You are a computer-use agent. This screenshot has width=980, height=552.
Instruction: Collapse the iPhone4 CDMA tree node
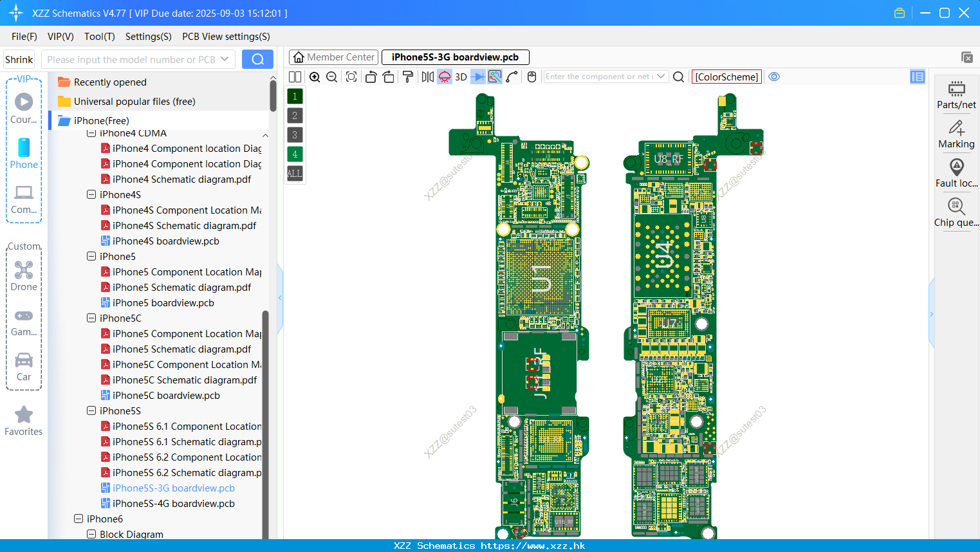[91, 133]
